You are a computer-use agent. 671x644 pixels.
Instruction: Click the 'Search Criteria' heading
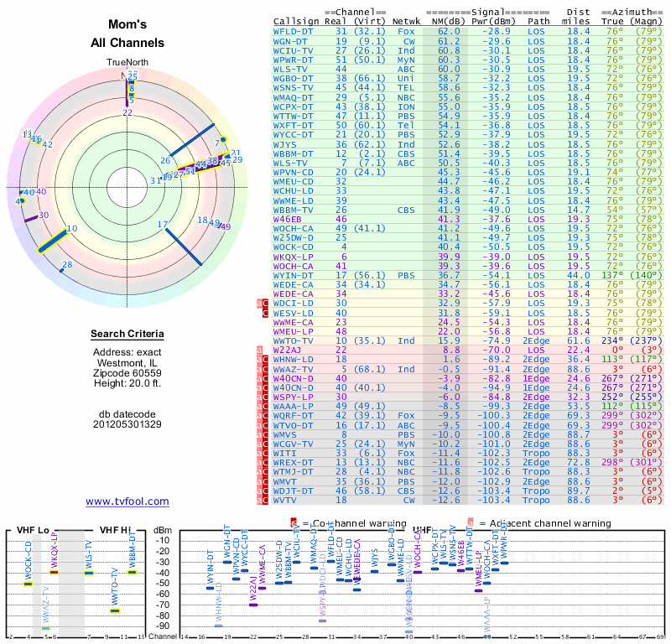[127, 334]
